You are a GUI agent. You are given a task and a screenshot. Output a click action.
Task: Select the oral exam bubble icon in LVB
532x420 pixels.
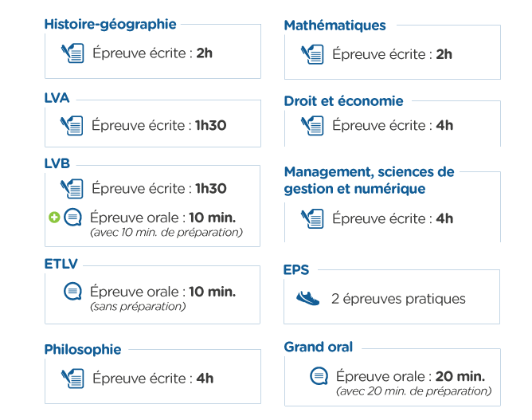(73, 218)
